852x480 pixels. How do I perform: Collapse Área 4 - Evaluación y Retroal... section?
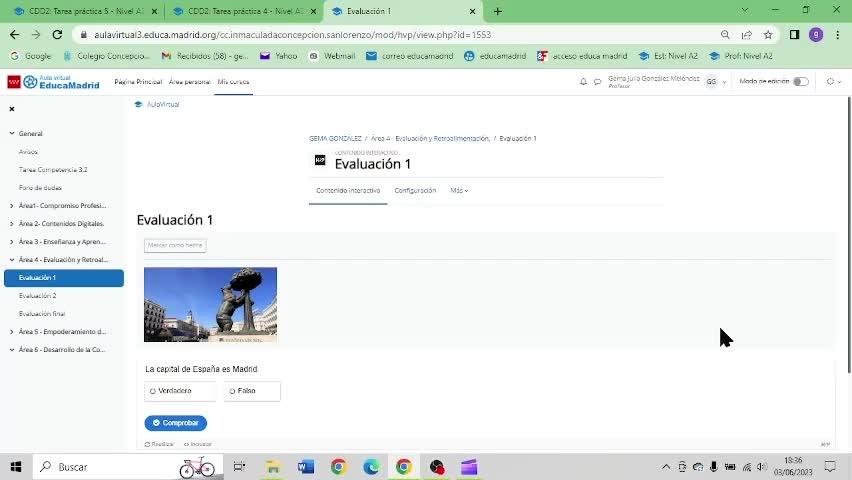(x=12, y=260)
